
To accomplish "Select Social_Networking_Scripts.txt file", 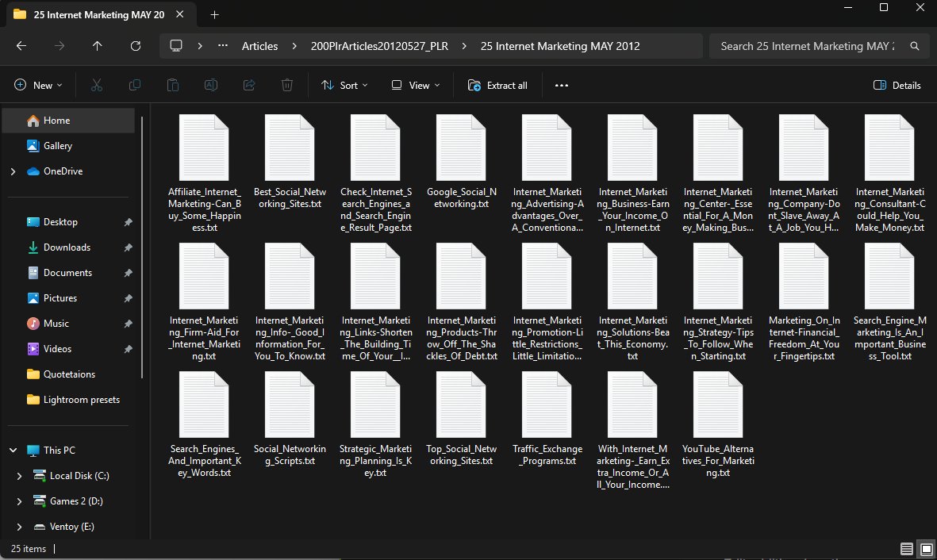I will click(290, 420).
